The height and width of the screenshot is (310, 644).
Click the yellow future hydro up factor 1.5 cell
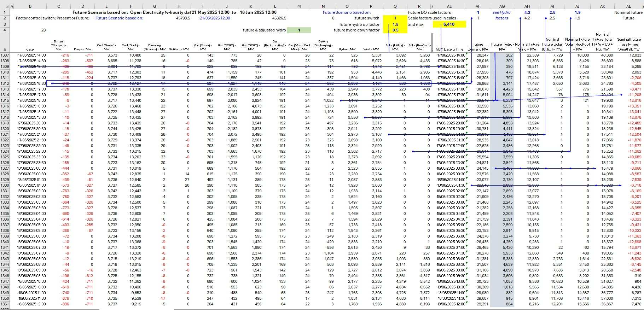pos(395,24)
